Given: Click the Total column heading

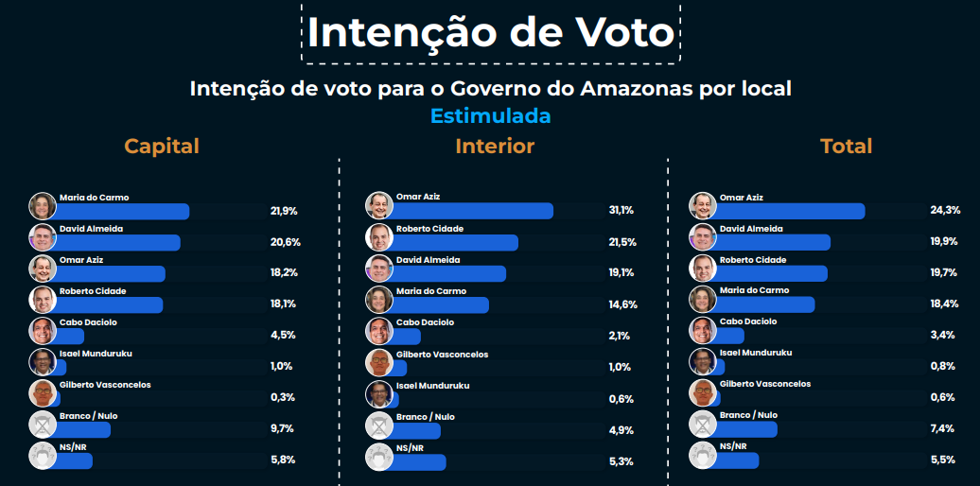Looking at the screenshot, I should [x=847, y=147].
